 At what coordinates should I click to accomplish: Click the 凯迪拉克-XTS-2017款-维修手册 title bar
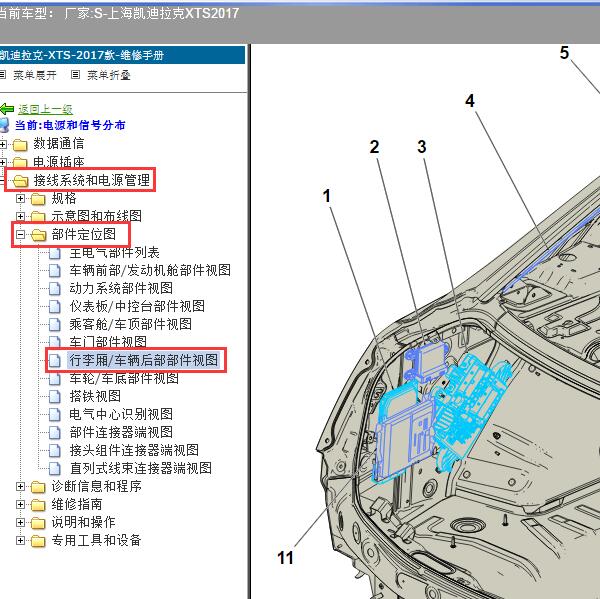[122, 55]
